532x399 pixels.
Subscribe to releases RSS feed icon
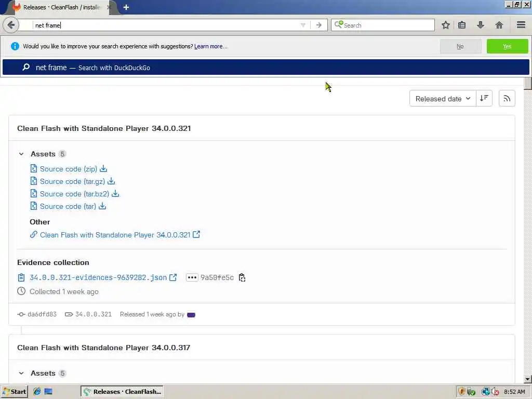(507, 98)
